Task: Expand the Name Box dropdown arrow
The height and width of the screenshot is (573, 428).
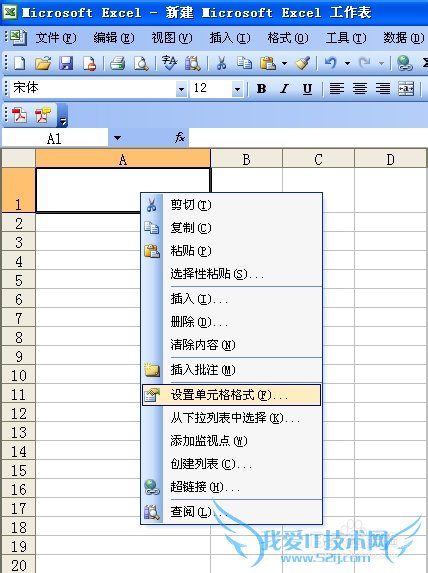Action: click(117, 138)
